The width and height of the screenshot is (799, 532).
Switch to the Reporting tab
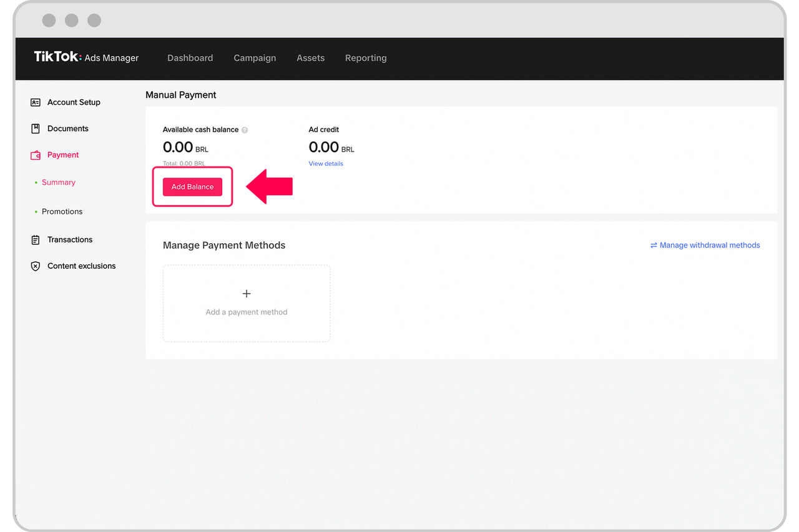pyautogui.click(x=366, y=58)
